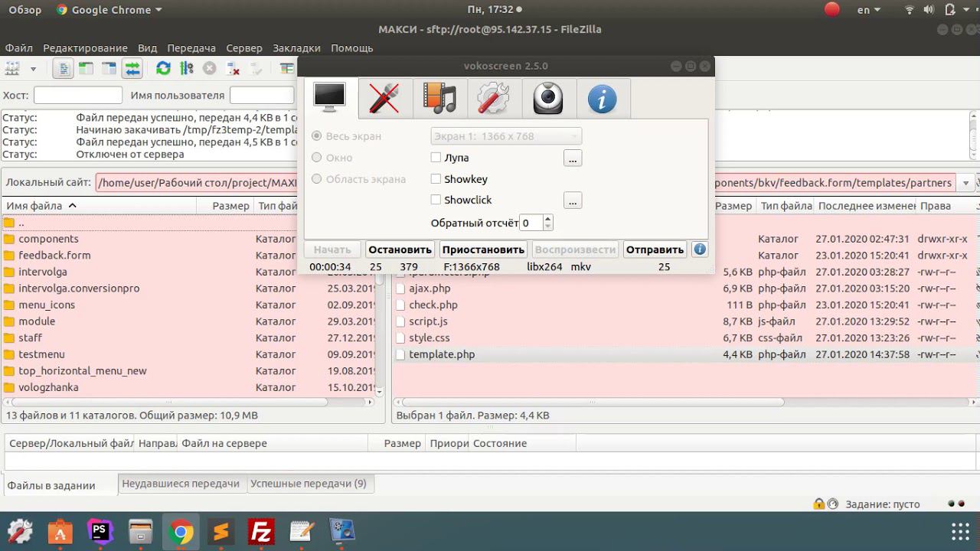
Task: Enable the Лупа magnifier checkbox
Action: pos(436,158)
